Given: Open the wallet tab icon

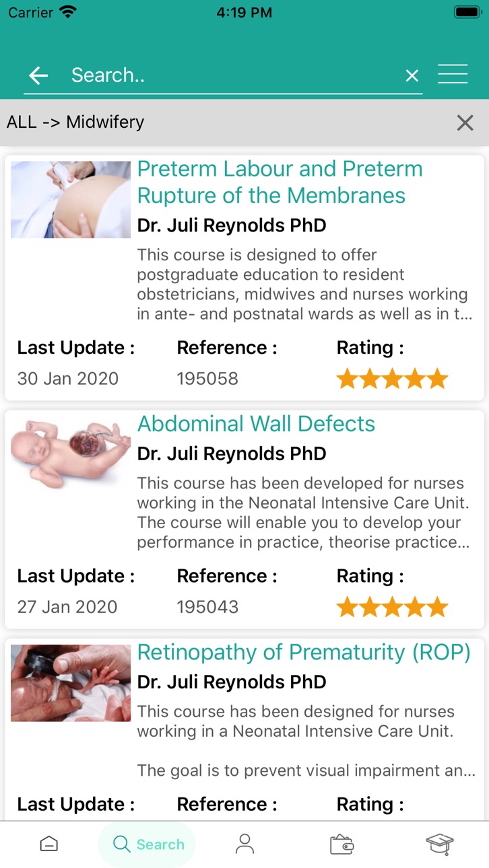Looking at the screenshot, I should coord(342,844).
